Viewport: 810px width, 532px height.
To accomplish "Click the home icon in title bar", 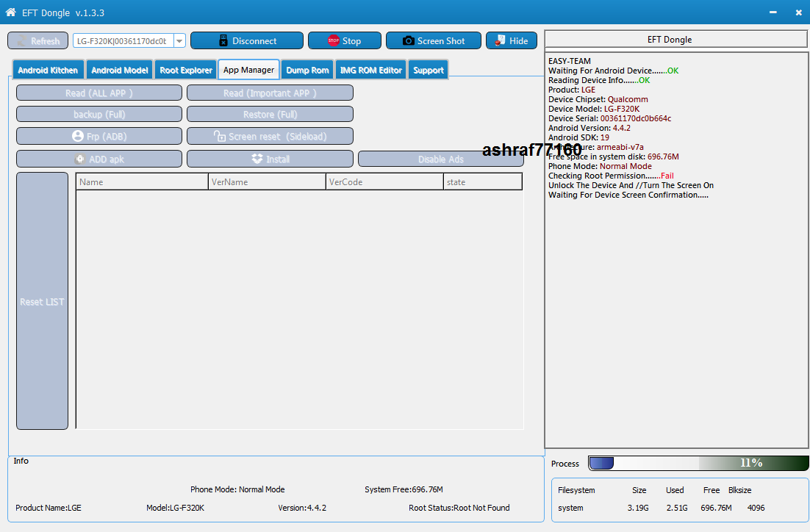I will [10, 12].
